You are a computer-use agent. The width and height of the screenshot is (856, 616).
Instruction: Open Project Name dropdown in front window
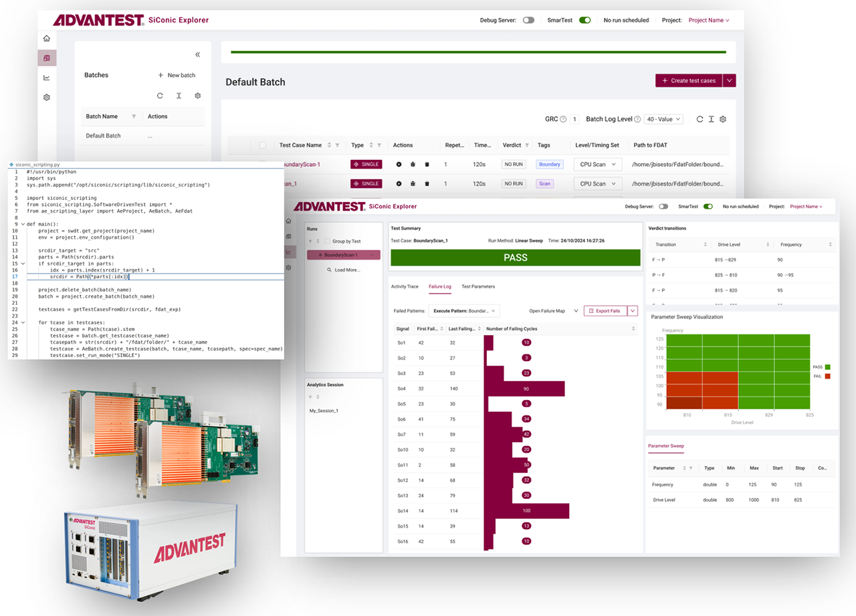point(807,207)
